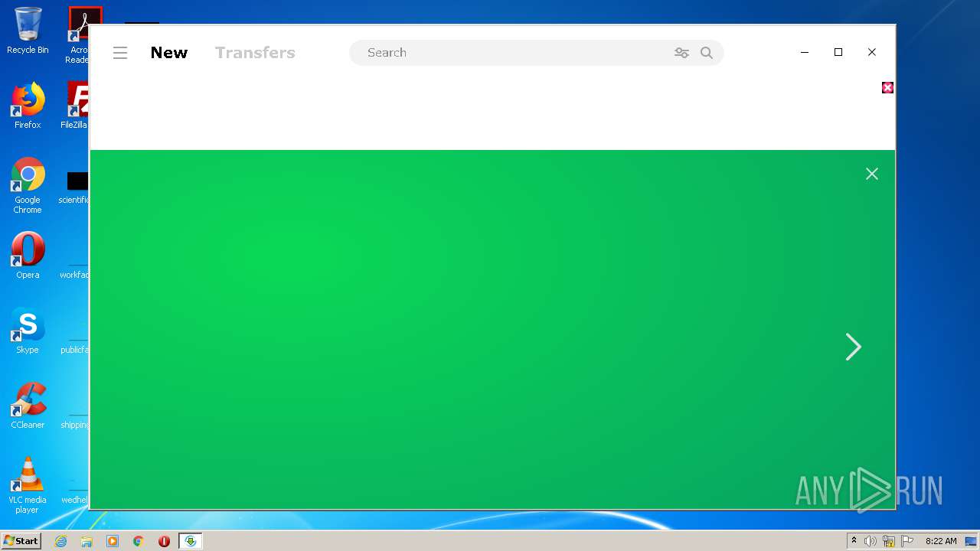Open Acrobat Reader desktop shortcut

pos(78,35)
